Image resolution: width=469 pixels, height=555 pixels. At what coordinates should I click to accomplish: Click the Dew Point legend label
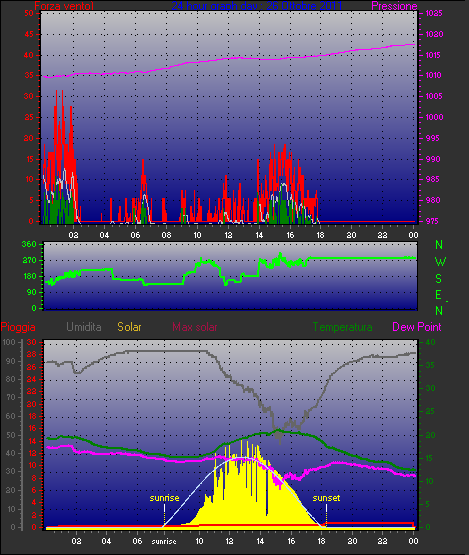[417, 327]
